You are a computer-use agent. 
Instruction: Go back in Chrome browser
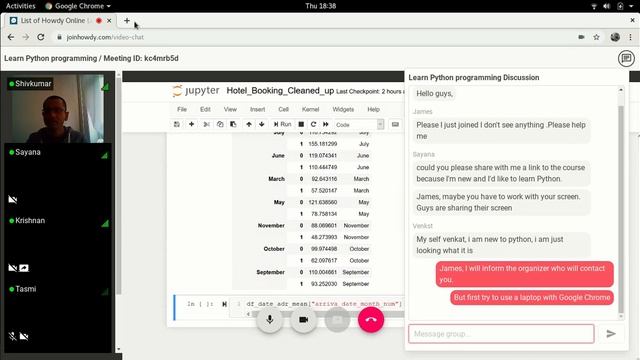(x=11, y=37)
